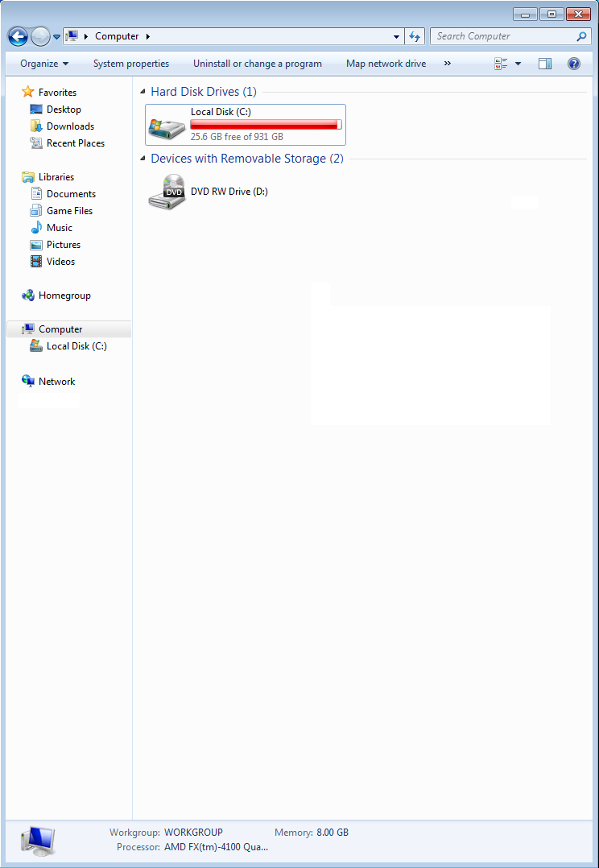
Task: Select the Local Disk (C:) drive icon
Action: click(x=167, y=129)
